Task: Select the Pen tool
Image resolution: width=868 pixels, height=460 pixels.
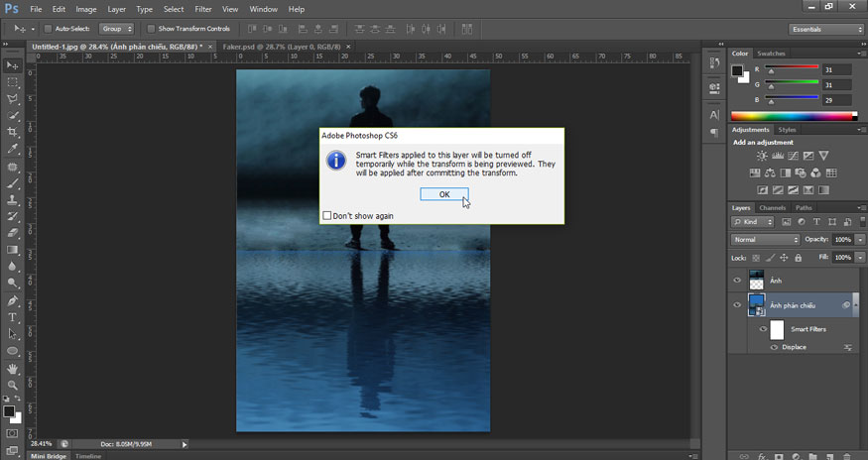Action: tap(12, 300)
